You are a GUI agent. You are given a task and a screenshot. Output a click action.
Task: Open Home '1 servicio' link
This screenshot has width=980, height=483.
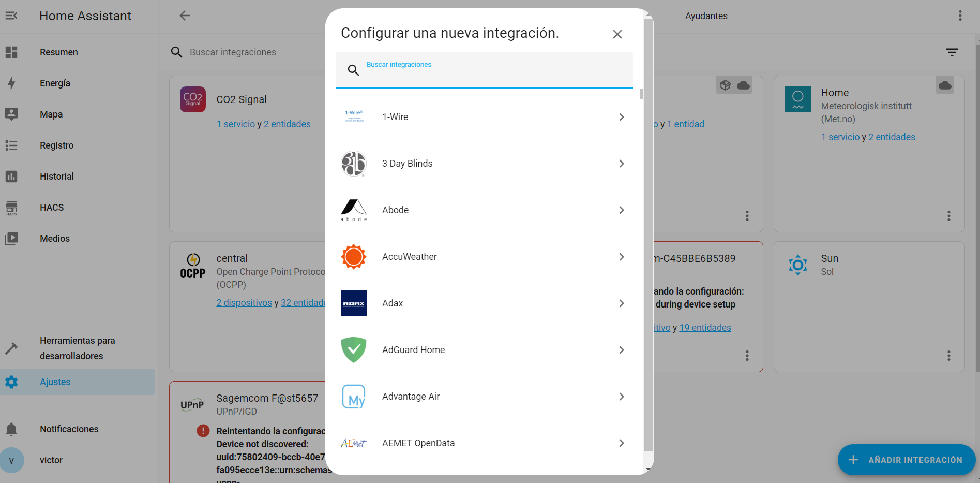(x=840, y=137)
